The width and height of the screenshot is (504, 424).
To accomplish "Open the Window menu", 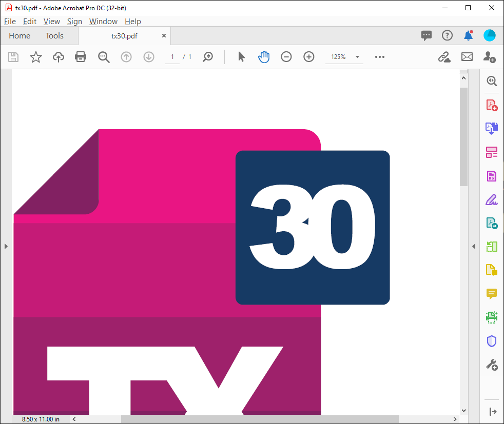I will pos(103,22).
